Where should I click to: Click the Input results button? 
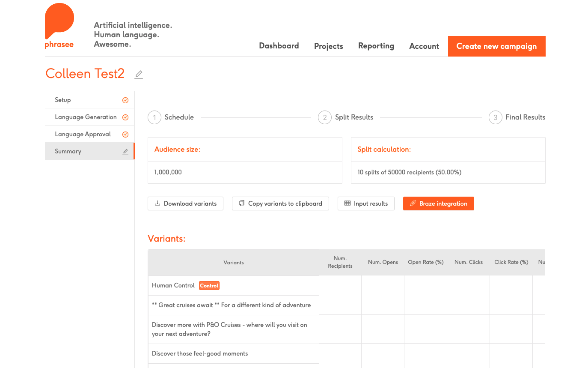[x=366, y=203]
